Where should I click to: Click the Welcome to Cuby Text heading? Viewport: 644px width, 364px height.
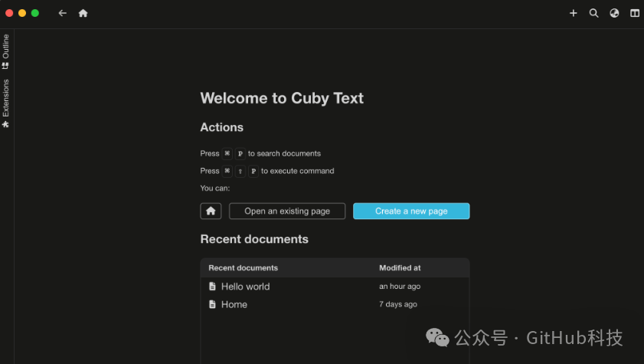tap(282, 98)
